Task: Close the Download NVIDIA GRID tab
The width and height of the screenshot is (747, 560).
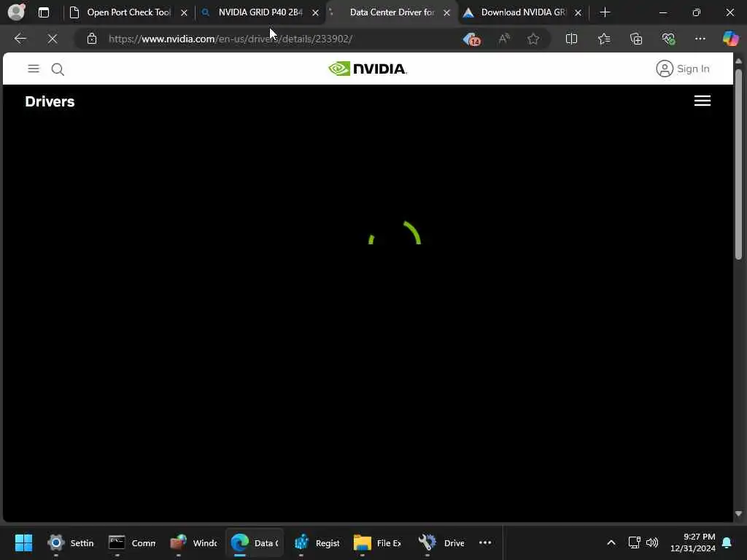Action: click(x=578, y=13)
